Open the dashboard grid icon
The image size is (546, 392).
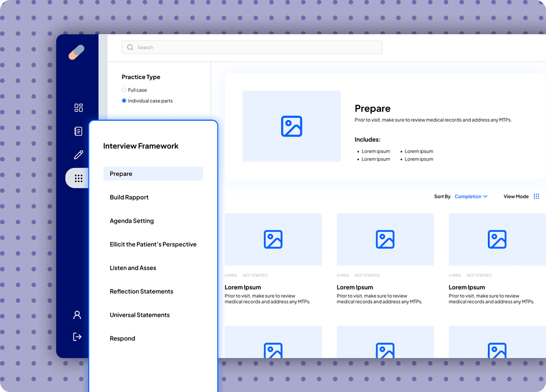tap(78, 108)
